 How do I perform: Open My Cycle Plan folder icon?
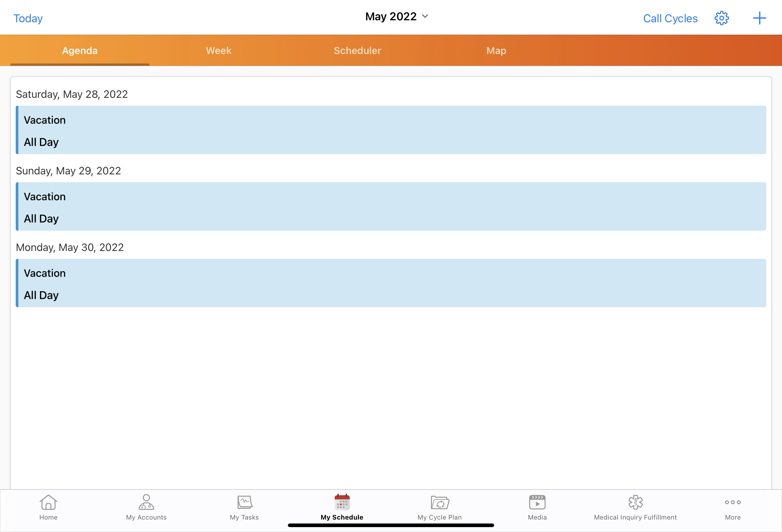[439, 503]
